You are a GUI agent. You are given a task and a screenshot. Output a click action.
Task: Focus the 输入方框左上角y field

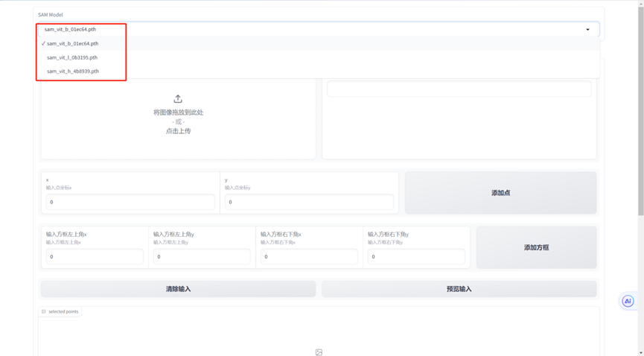[202, 256]
